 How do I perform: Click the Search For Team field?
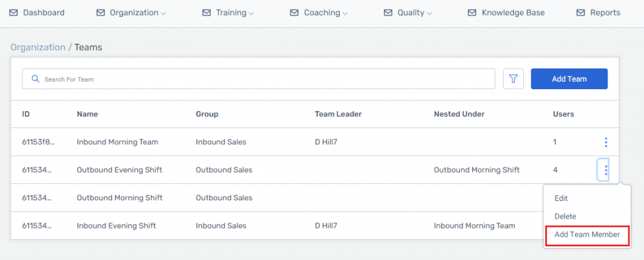(x=258, y=79)
